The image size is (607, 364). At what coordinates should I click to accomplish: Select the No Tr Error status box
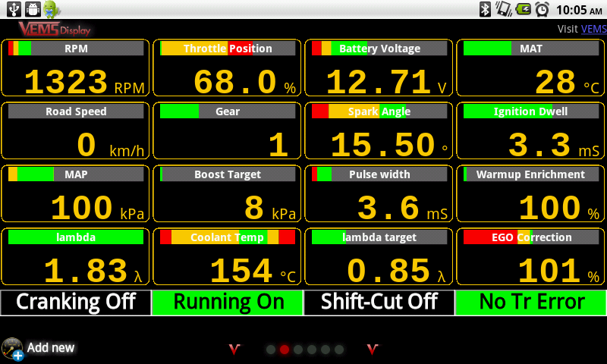click(531, 302)
